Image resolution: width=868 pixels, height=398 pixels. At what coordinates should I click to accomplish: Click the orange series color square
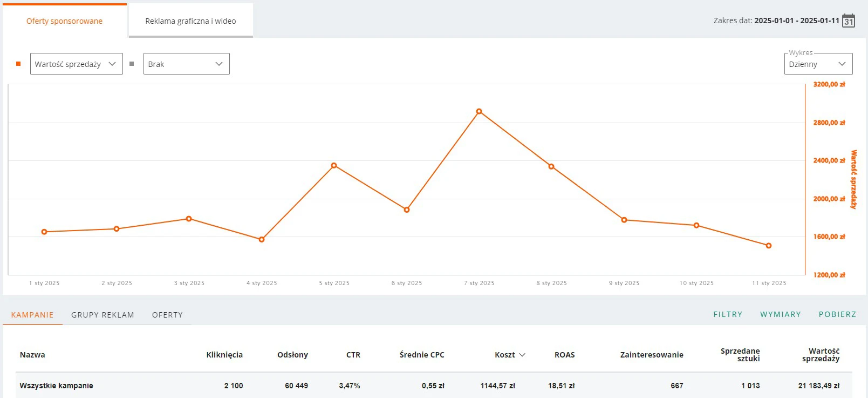point(18,64)
